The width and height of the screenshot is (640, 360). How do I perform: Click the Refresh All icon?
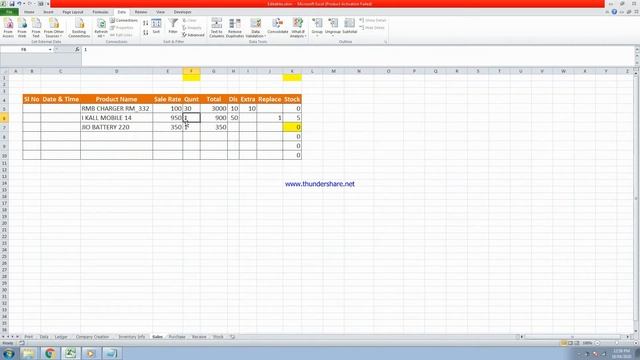tap(101, 28)
